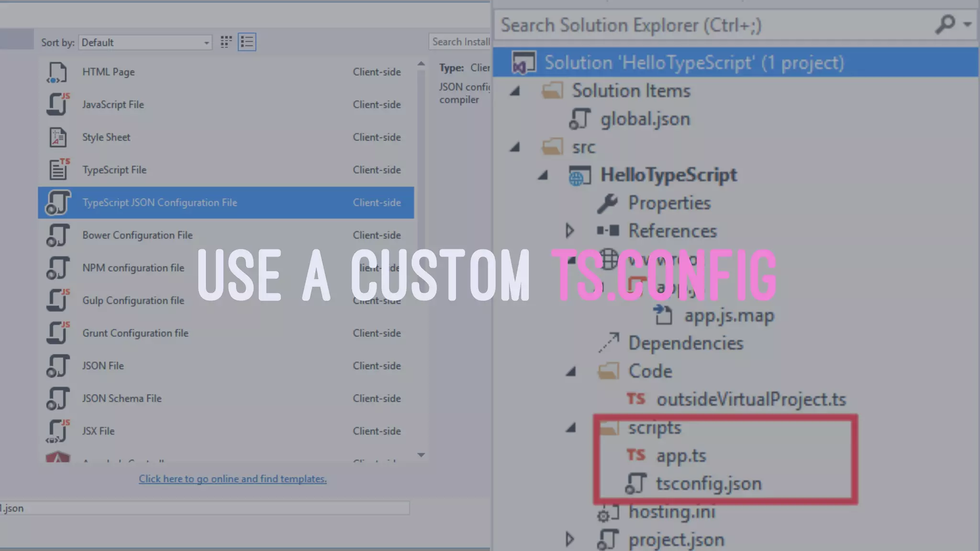Viewport: 980px width, 551px height.
Task: Click the Code folder icon
Action: [x=608, y=371]
